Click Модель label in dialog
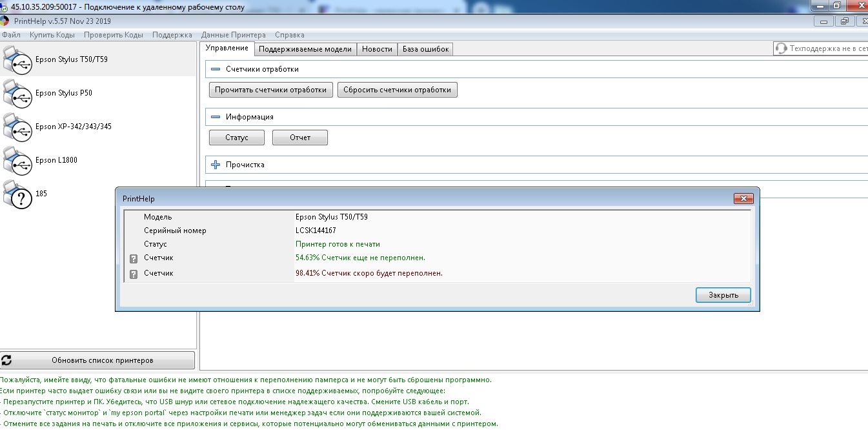Image resolution: width=868 pixels, height=430 pixels. [x=158, y=217]
